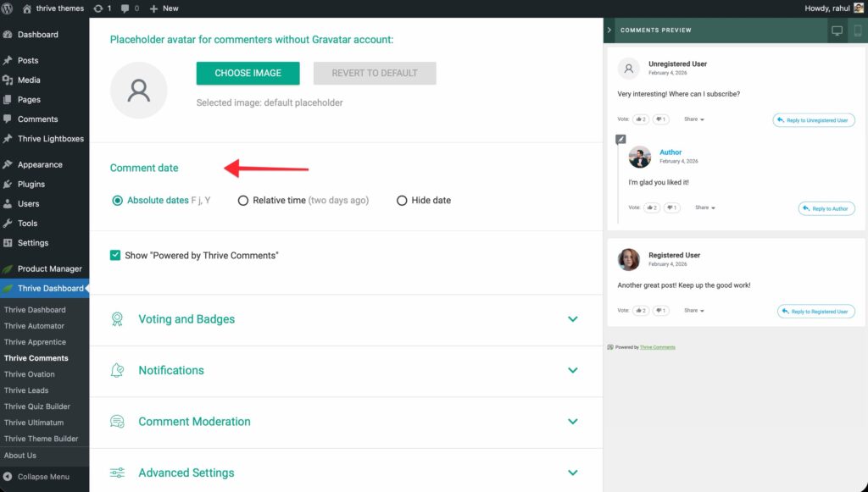Switch comments preview to desktop view
Viewport: 868px width, 492px height.
tap(837, 30)
